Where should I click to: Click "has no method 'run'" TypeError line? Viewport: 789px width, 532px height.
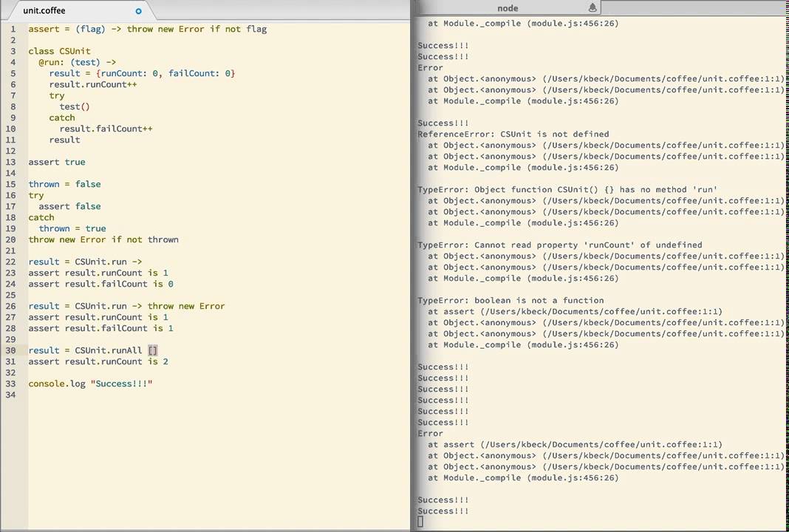[x=567, y=189]
